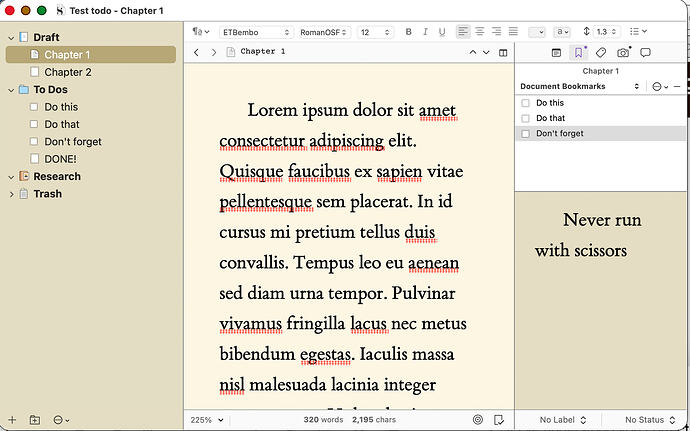Open the No Status popup
Viewport: 690px width, 431px height.
click(x=650, y=420)
